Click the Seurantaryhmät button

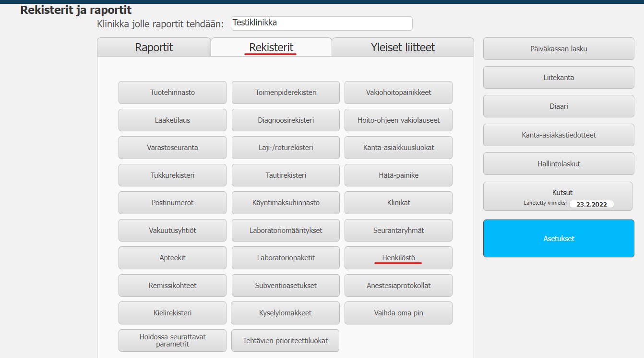click(x=398, y=231)
